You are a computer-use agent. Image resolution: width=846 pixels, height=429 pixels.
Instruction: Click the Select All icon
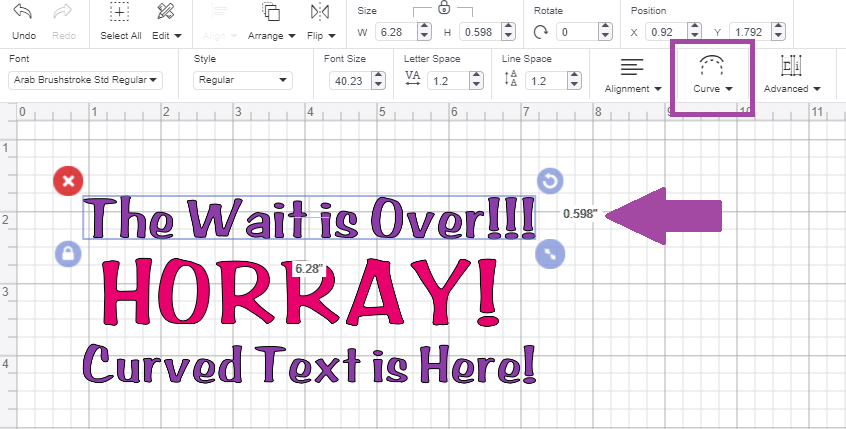pos(120,13)
